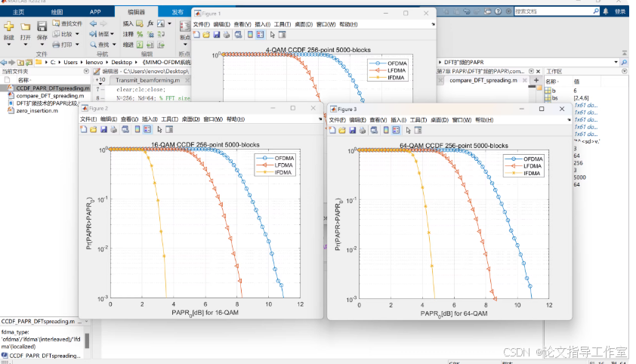
Task: Open the dropdown arrow beneath 保存
Action: tap(42, 45)
